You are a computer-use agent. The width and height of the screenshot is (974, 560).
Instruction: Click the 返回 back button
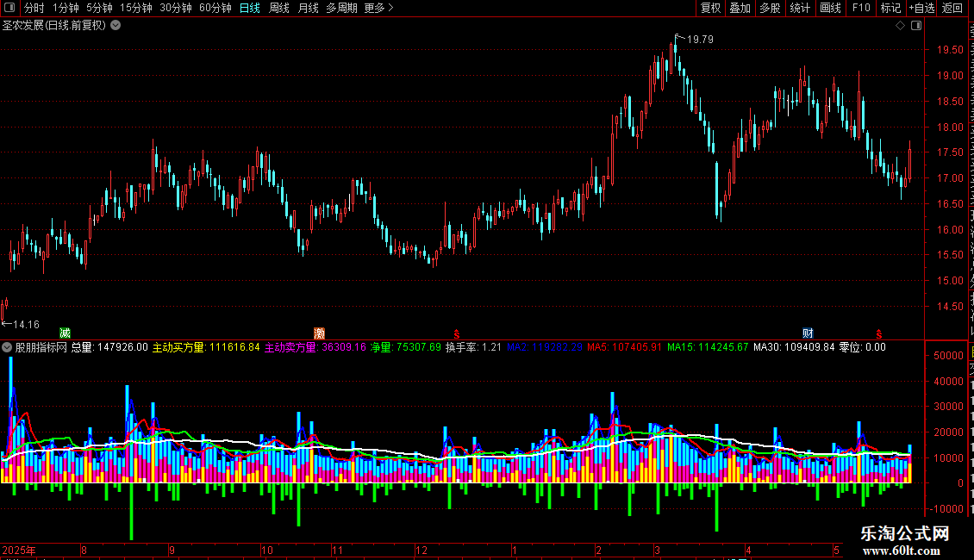(952, 8)
